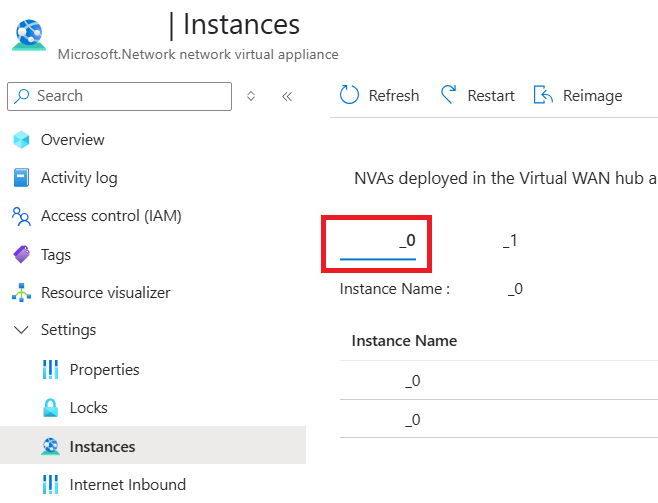Click the Reimage icon in toolbar
The height and width of the screenshot is (503, 658).
click(x=543, y=95)
